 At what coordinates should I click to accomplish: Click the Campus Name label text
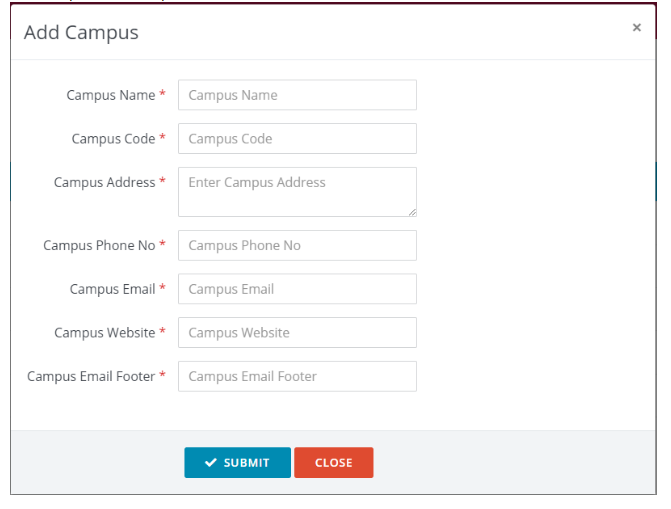(x=110, y=95)
